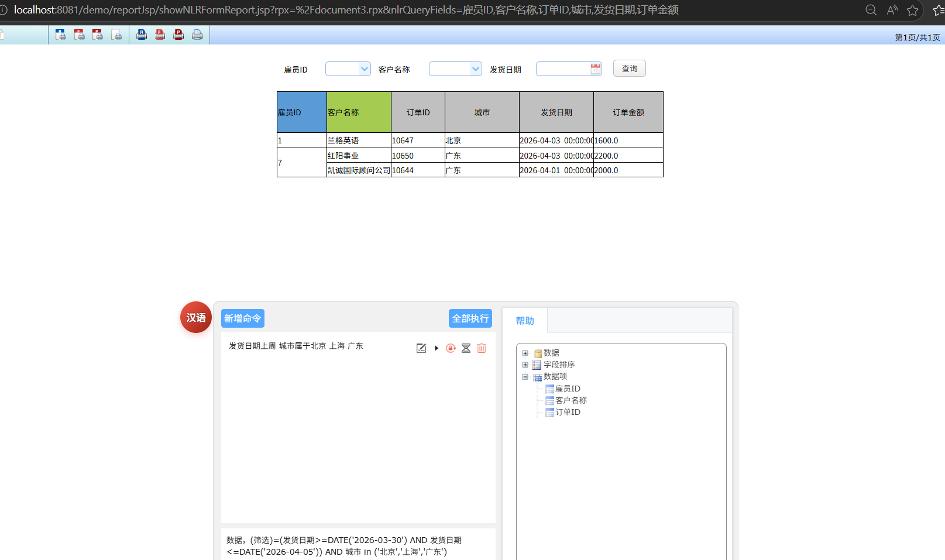The image size is (945, 560).
Task: Click the red lock-refresh command icon
Action: point(451,348)
